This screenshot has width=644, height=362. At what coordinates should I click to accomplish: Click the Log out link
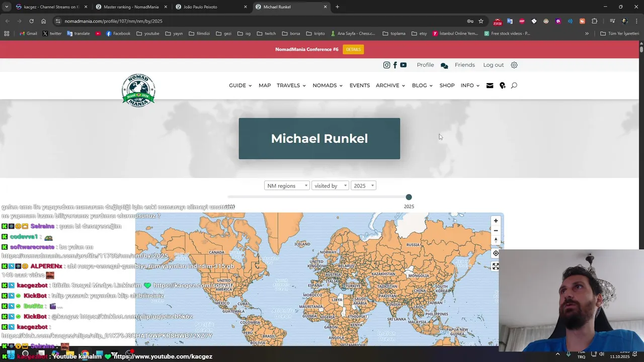[494, 65]
